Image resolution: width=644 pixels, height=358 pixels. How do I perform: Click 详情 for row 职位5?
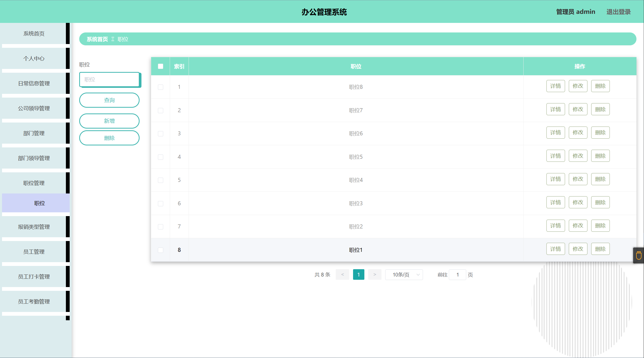555,156
